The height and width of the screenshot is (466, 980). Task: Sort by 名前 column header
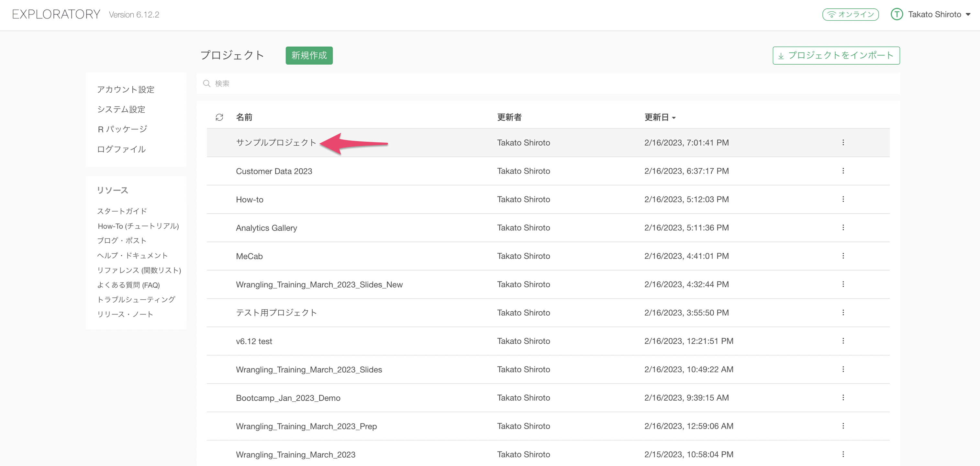coord(244,117)
